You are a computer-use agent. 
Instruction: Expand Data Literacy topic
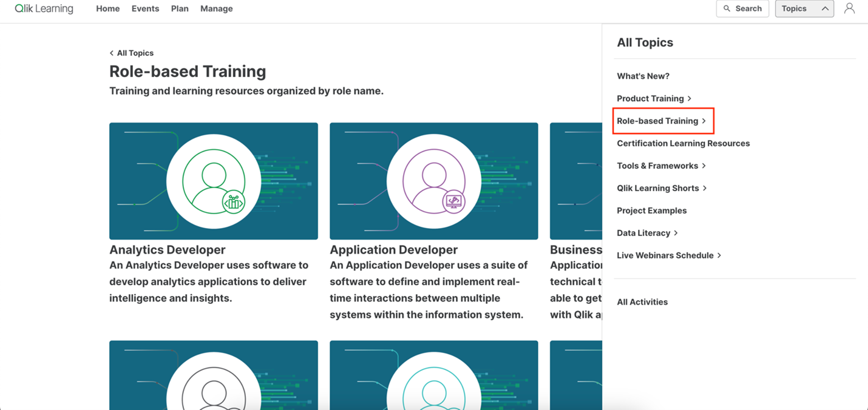tap(648, 233)
